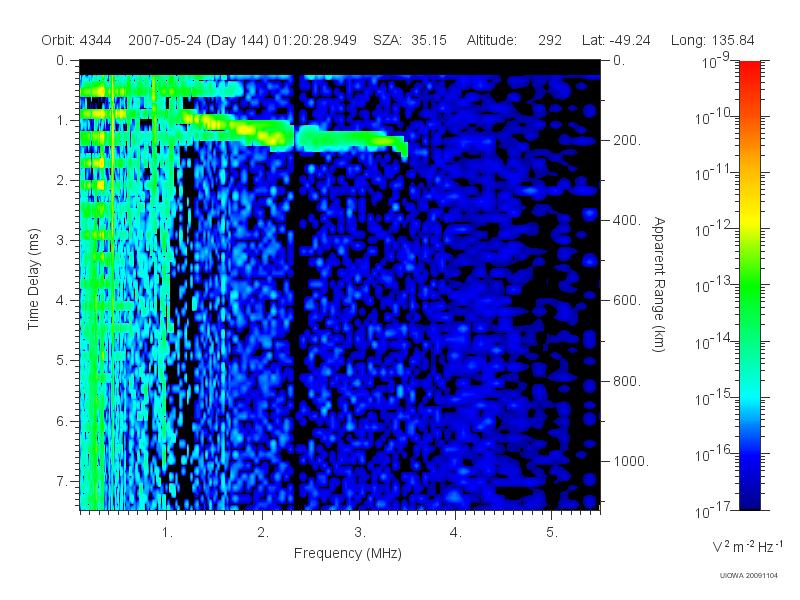This screenshot has height=600, width=800.
Task: Click the '5.' frequency axis tick label
Action: click(x=552, y=533)
